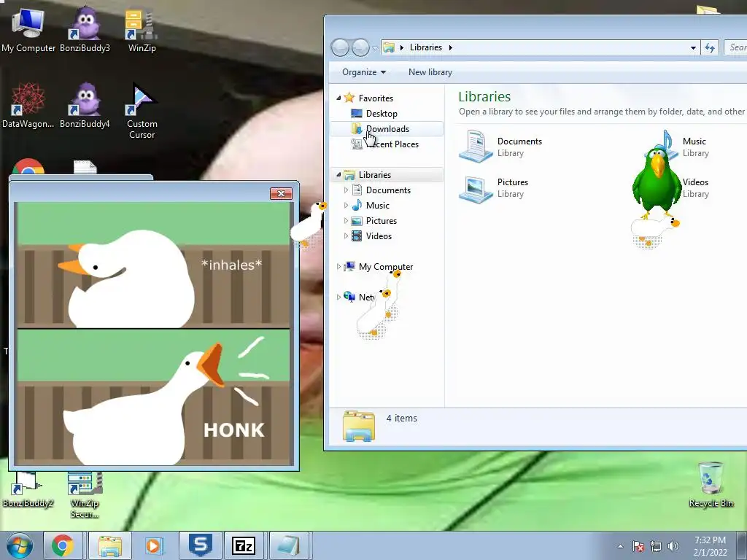Click the clock showing 7:32 PM
Screen dimensions: 747x560
click(710, 545)
